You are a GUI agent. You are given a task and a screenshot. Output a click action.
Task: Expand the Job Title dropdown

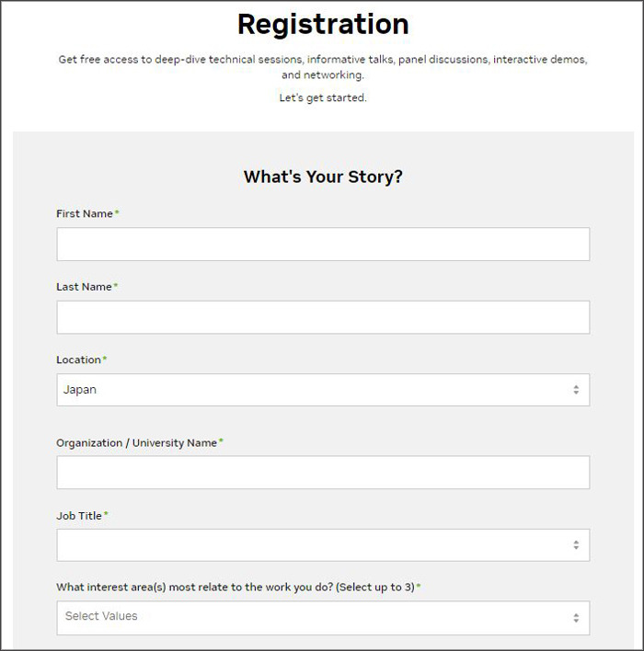pyautogui.click(x=313, y=544)
